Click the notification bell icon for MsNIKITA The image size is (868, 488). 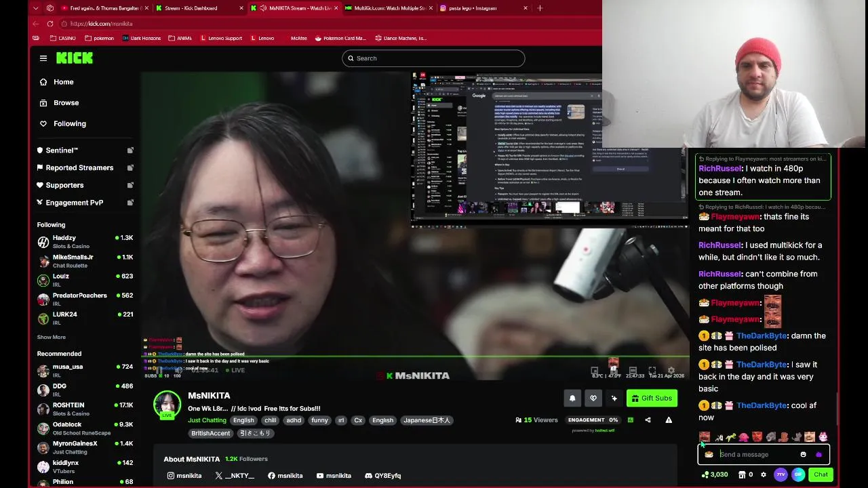572,399
